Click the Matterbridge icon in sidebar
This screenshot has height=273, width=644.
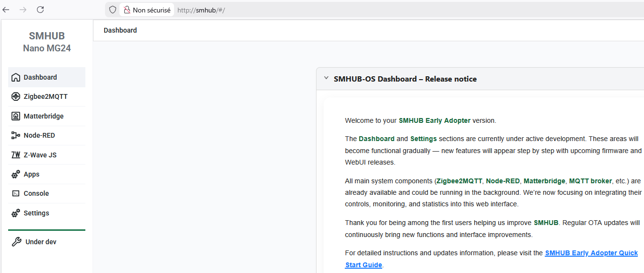[15, 116]
